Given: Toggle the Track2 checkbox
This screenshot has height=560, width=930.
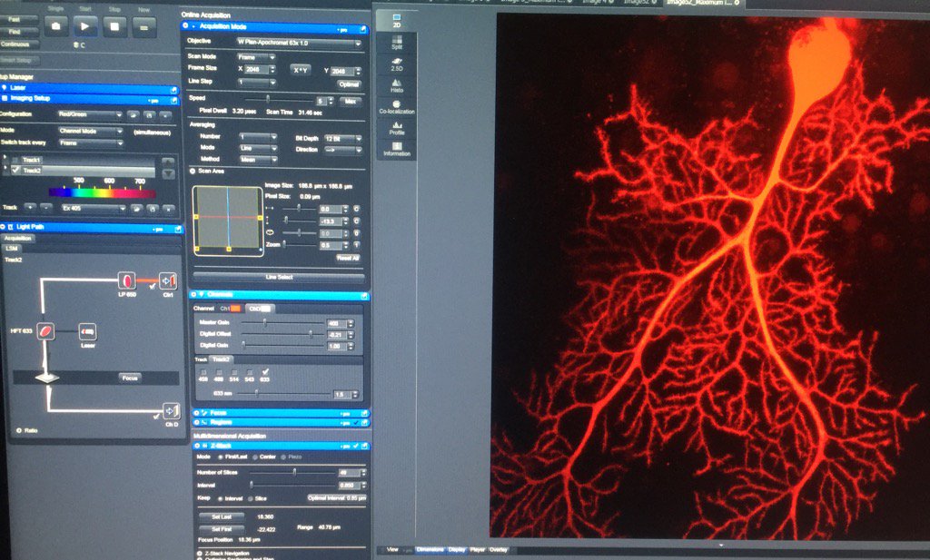Looking at the screenshot, I should point(16,170).
